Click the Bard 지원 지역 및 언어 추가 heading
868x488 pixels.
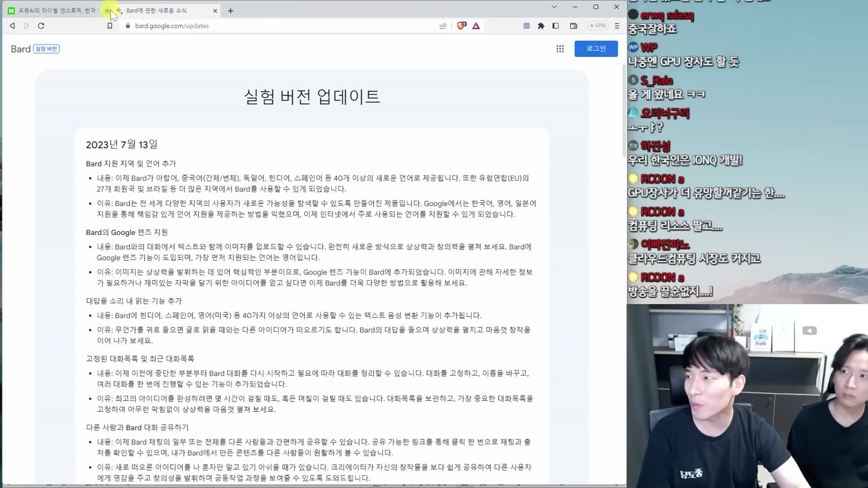(x=131, y=164)
